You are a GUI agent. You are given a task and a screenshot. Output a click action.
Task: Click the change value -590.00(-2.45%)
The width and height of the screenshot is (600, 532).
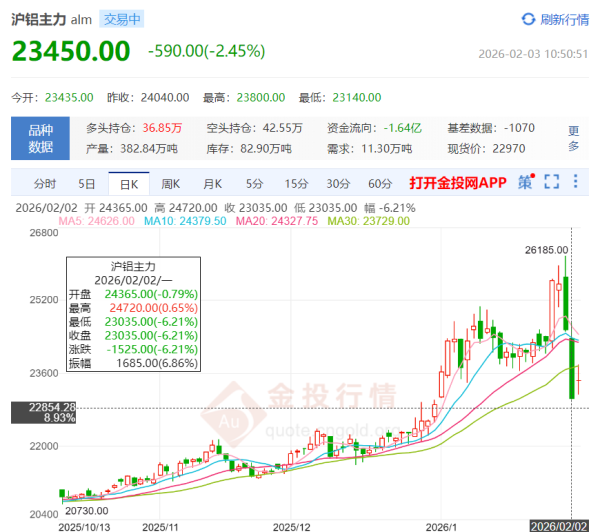click(x=207, y=51)
